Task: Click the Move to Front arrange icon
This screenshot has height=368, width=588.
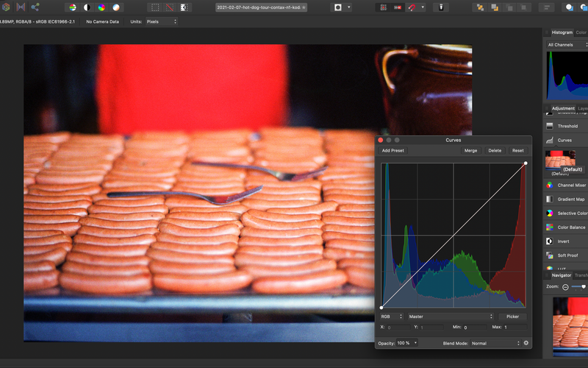Action: [523, 7]
